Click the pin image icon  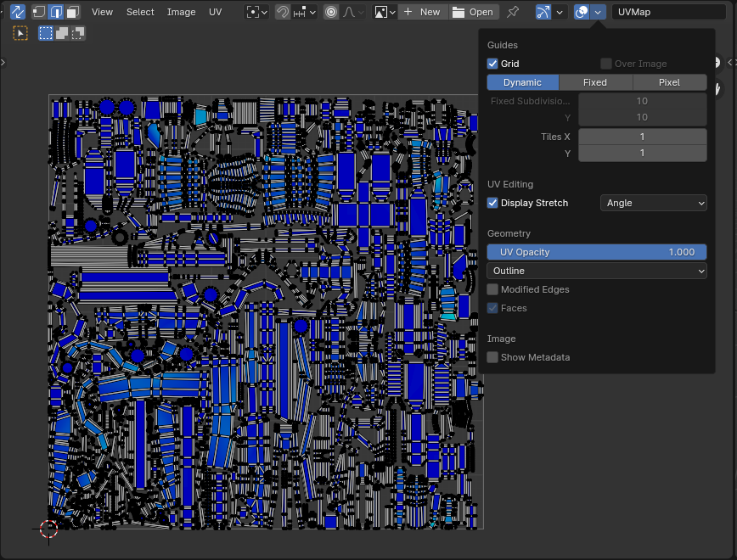click(x=513, y=12)
